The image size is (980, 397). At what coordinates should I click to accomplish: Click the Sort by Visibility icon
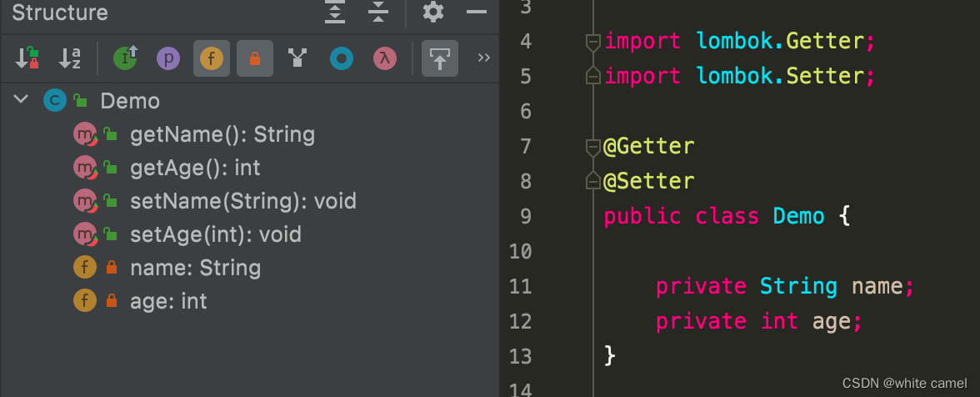pos(27,58)
